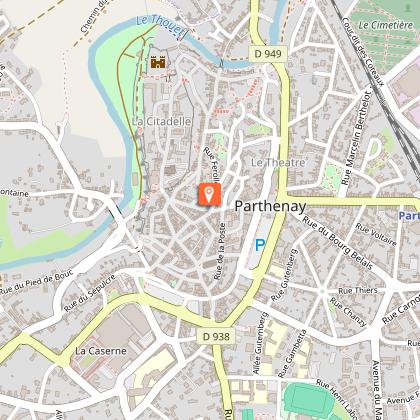Click the orange location pin marker

210,194
